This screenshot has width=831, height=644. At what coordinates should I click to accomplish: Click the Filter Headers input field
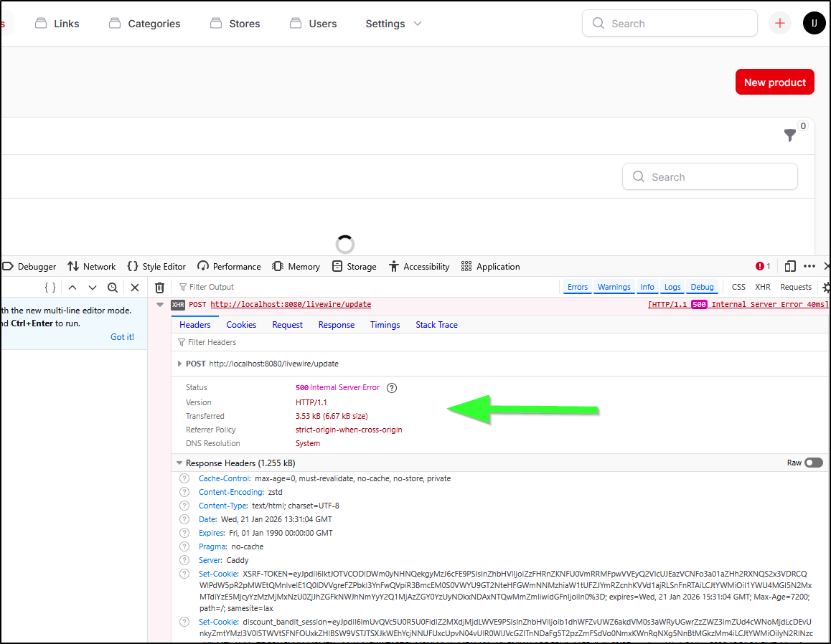coord(212,343)
